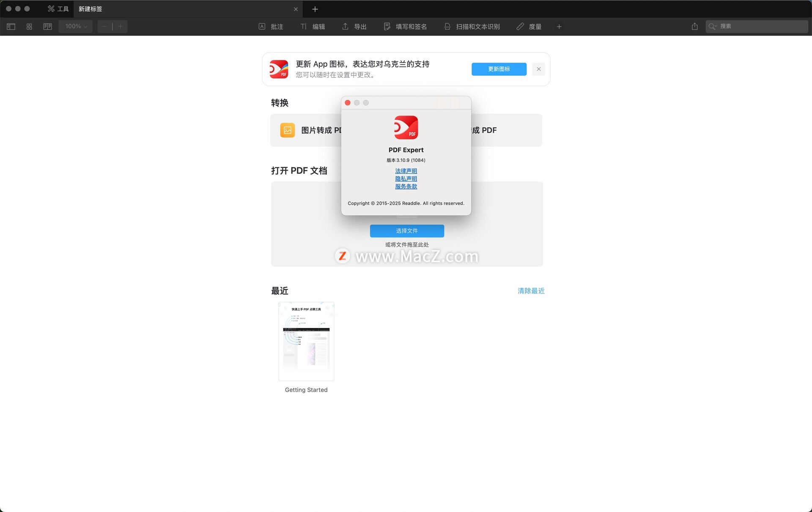The width and height of the screenshot is (812, 512).
Task: Add a custom toolbar with plus icon
Action: [559, 27]
